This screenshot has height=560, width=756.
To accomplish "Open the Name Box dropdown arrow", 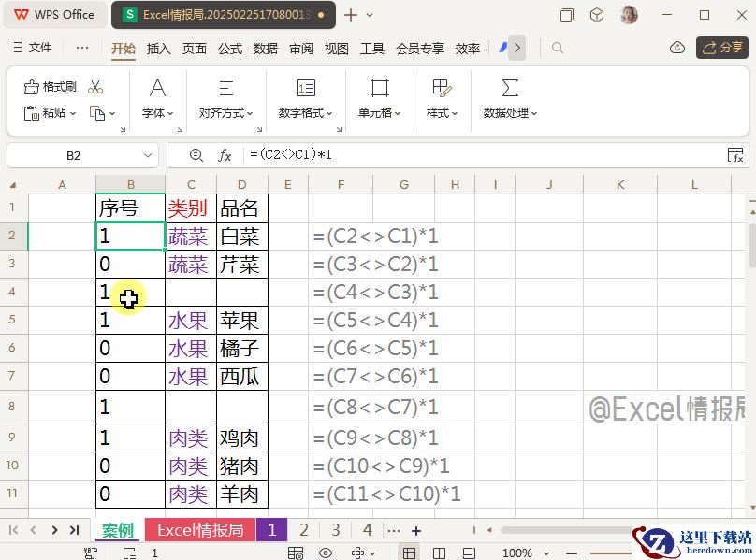I will point(148,155).
